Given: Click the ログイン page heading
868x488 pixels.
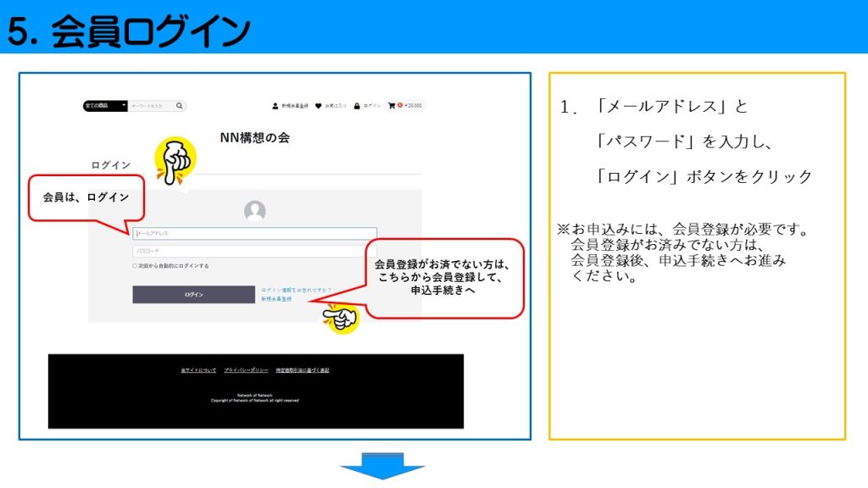Looking at the screenshot, I should (111, 165).
